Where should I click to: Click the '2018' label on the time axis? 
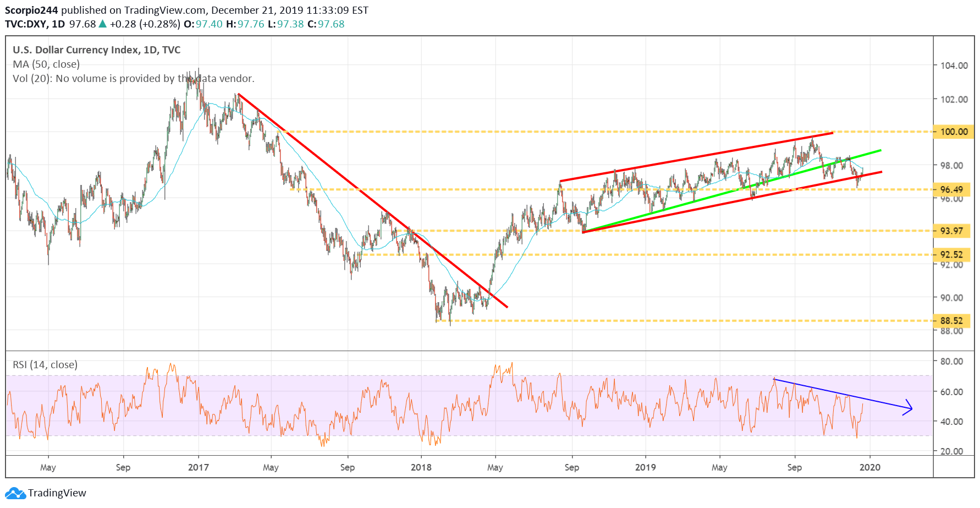point(421,467)
